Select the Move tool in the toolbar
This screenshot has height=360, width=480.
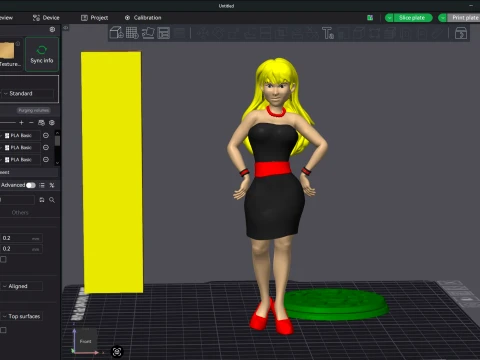(202, 33)
